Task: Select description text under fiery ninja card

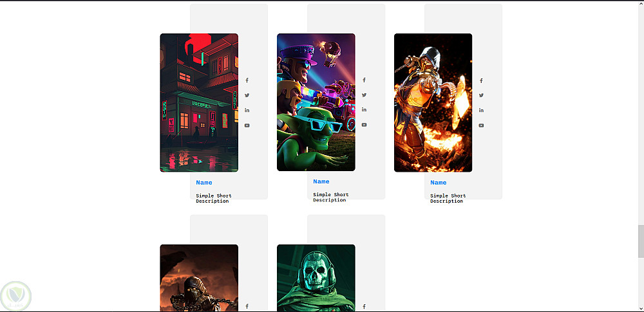Action: point(448,198)
